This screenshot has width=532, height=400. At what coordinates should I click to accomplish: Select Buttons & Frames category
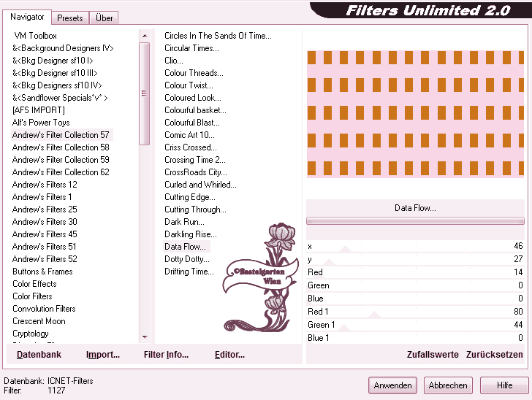coord(42,272)
